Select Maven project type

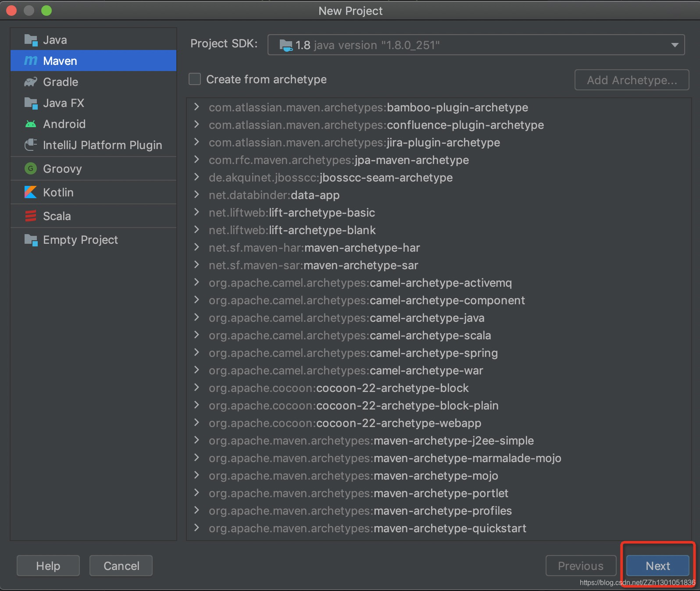pos(93,61)
